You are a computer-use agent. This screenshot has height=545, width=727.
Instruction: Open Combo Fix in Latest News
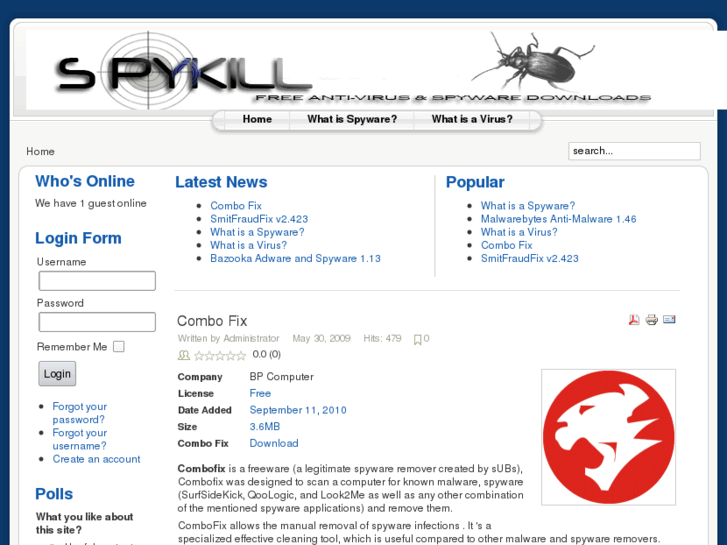(236, 205)
